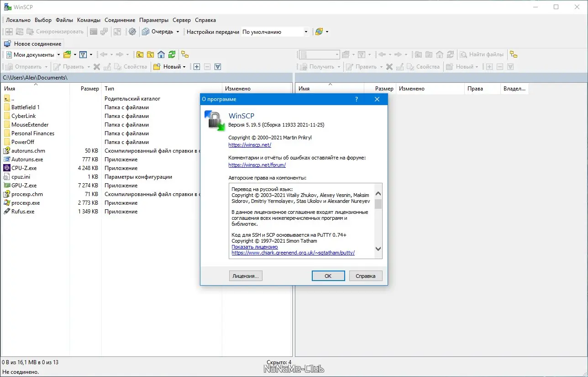Open the https://winscp.net/ link
Image resolution: width=588 pixels, height=377 pixels.
click(x=250, y=145)
